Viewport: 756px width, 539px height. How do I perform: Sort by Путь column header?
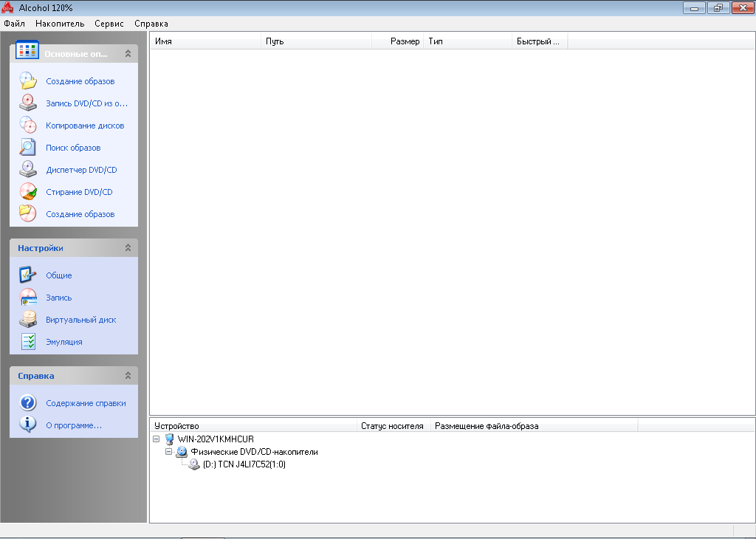316,41
